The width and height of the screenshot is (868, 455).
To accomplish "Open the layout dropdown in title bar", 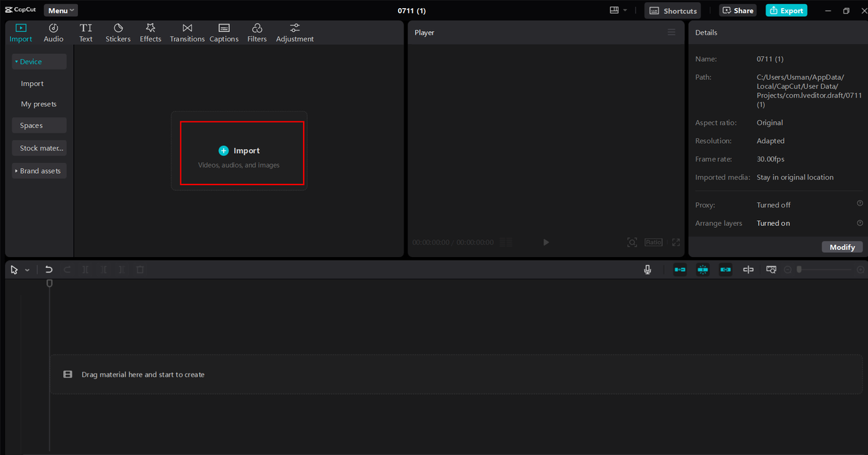I will [x=619, y=10].
